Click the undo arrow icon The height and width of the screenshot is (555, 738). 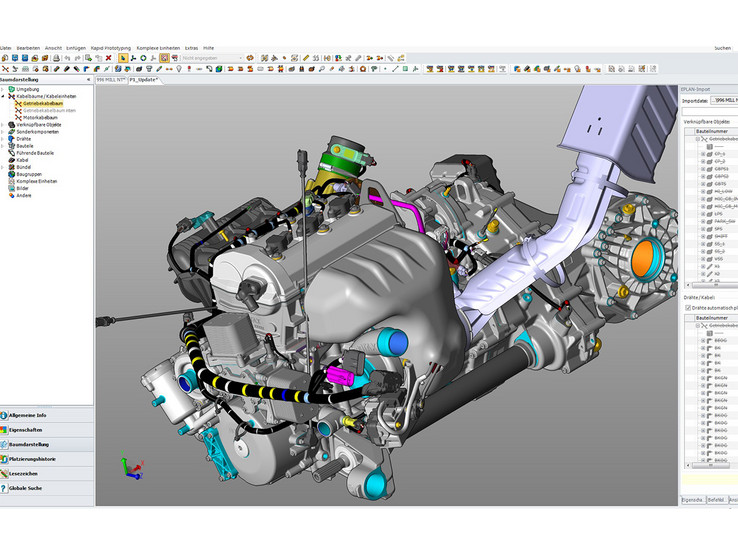click(x=67, y=58)
